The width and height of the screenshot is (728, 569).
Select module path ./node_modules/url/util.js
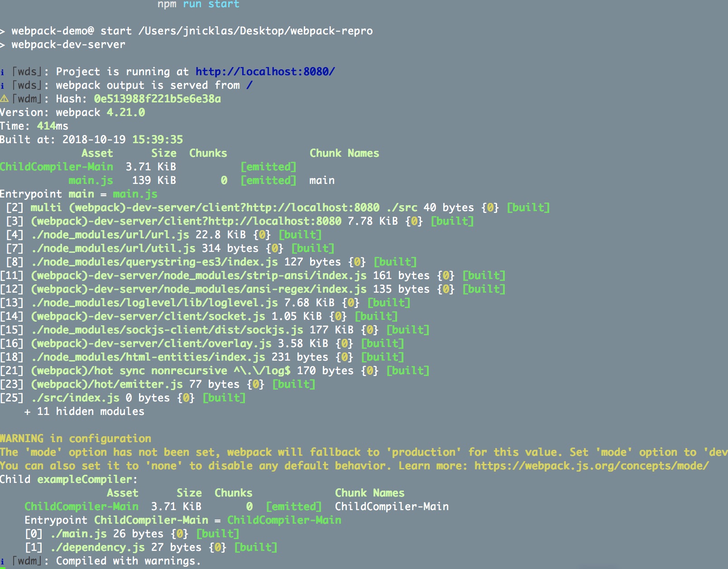coord(113,248)
